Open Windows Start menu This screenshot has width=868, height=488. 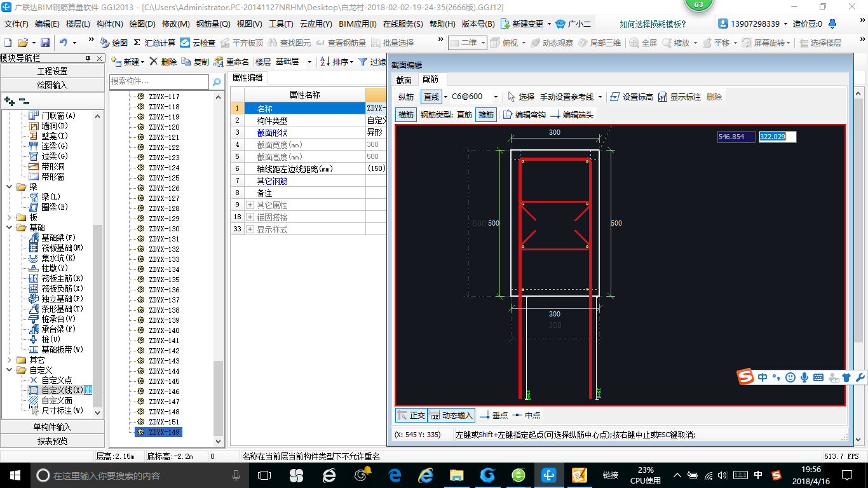point(15,475)
